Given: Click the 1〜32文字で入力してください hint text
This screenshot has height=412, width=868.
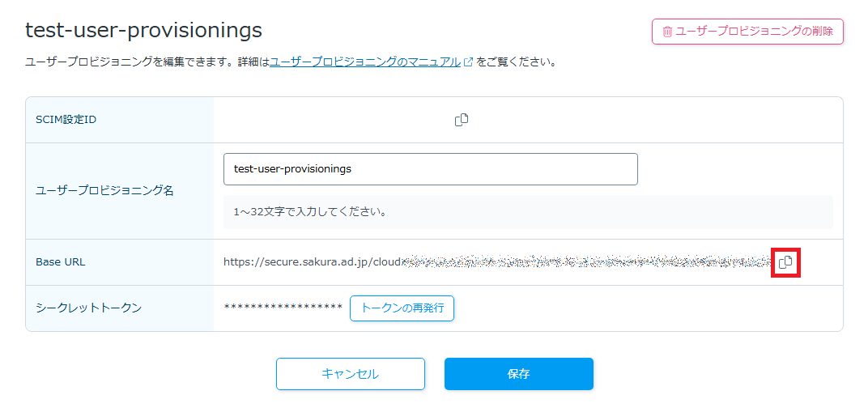Looking at the screenshot, I should 308,213.
